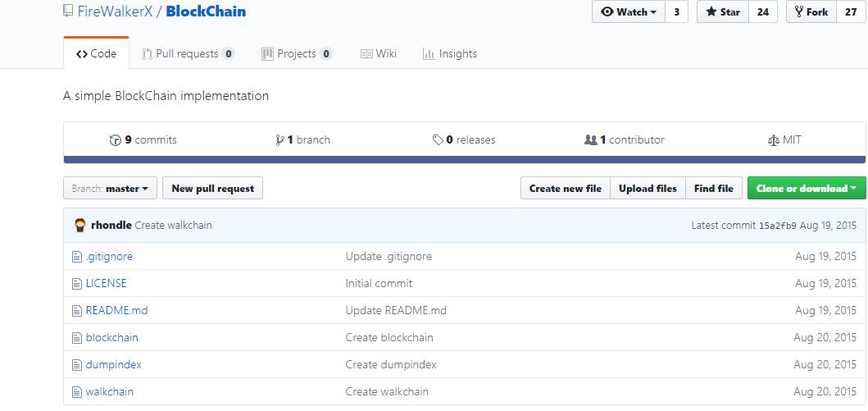The image size is (868, 411).
Task: Click Upload files button
Action: tap(648, 188)
